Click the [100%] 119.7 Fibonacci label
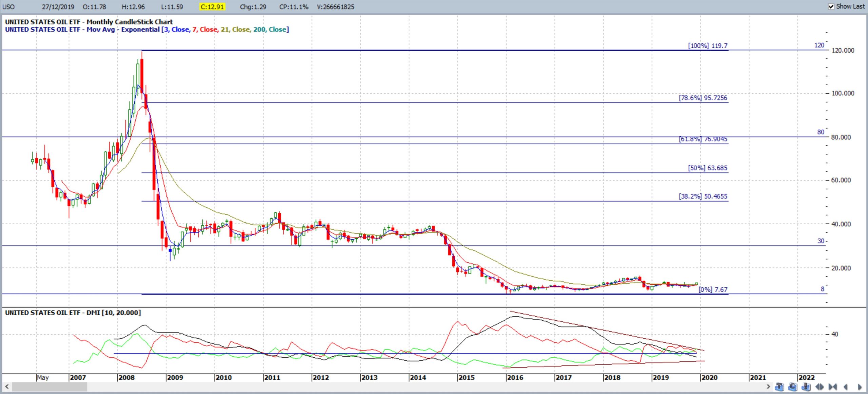 (x=708, y=45)
